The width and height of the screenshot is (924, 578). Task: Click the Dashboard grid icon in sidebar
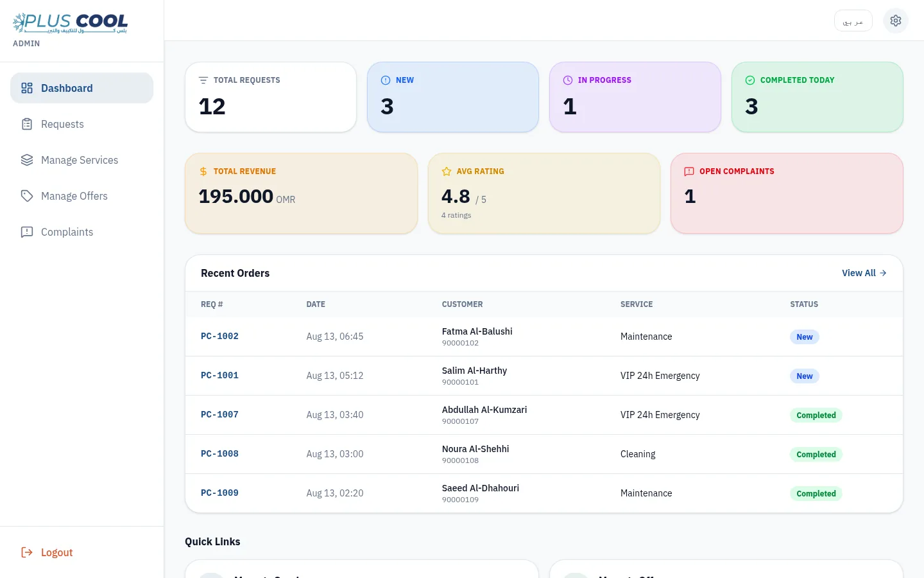27,88
